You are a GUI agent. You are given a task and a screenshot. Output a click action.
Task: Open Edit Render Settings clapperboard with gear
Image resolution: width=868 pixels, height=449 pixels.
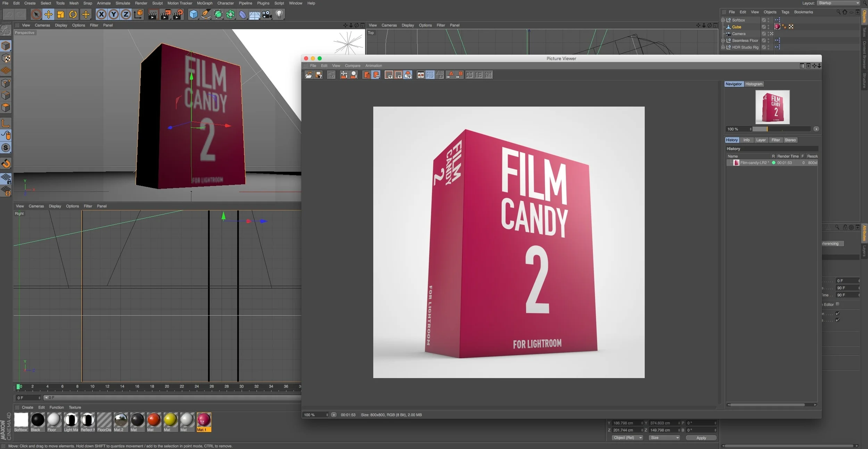pos(178,14)
